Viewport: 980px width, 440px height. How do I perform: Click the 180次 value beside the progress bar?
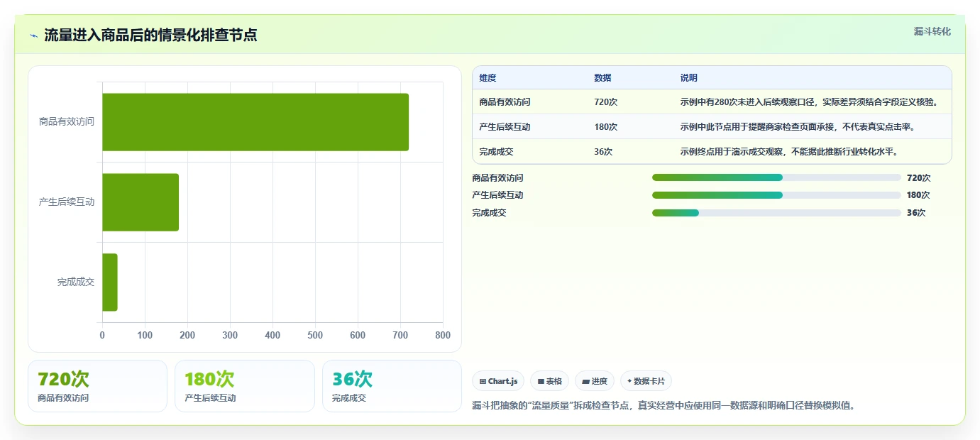918,195
